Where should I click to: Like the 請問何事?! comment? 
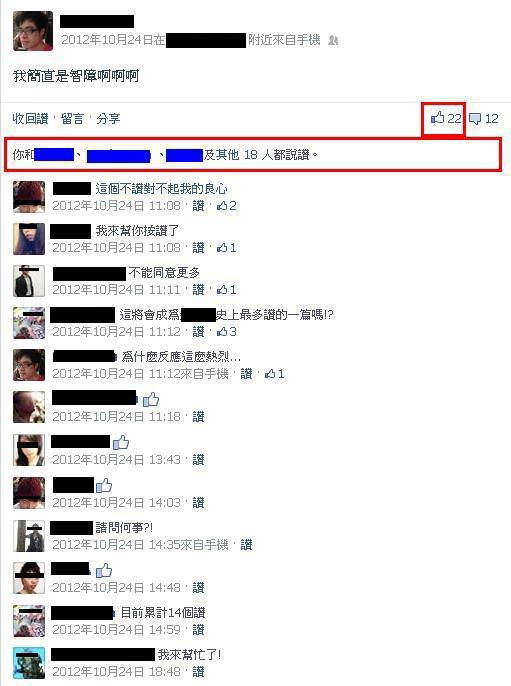pyautogui.click(x=246, y=545)
